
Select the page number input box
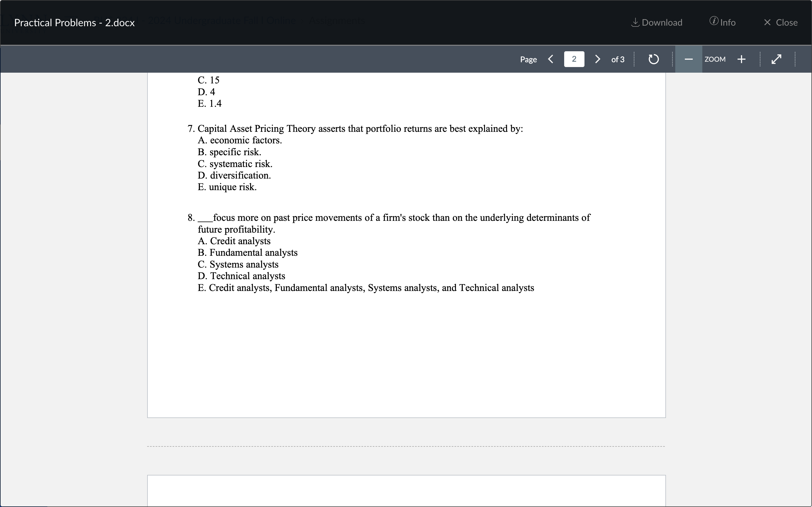(x=574, y=59)
